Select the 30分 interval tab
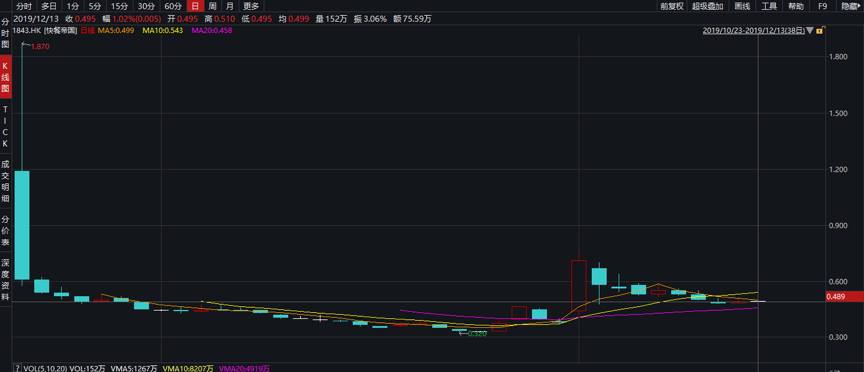Viewport: 864px width, 372px height. pos(146,6)
